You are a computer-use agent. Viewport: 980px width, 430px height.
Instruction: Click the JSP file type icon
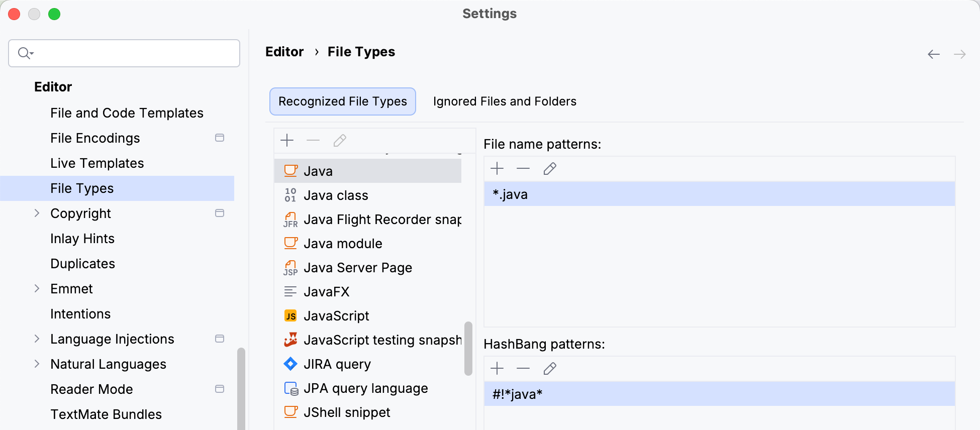(290, 268)
